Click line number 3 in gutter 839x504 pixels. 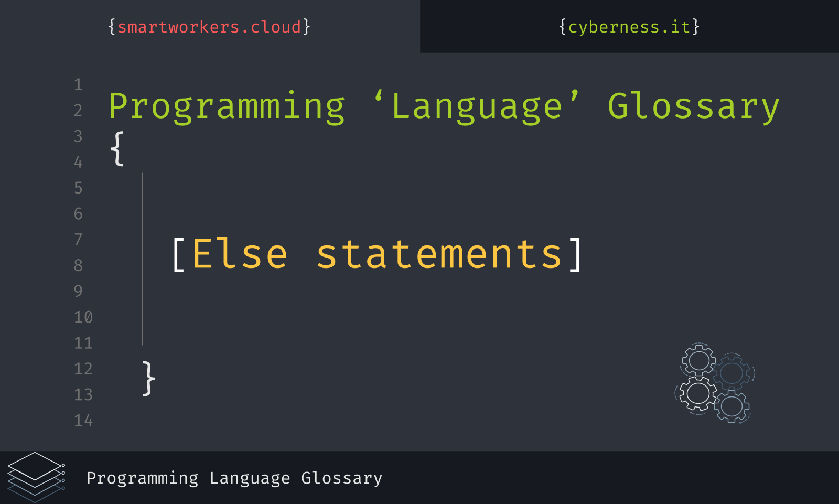78,136
